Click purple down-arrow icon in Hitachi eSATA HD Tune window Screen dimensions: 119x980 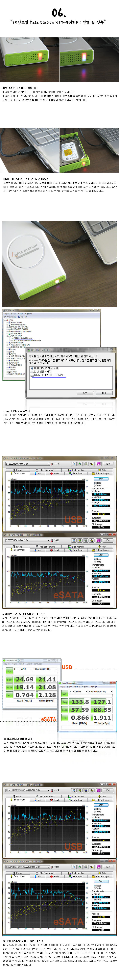pyautogui.click(x=98, y=867)
